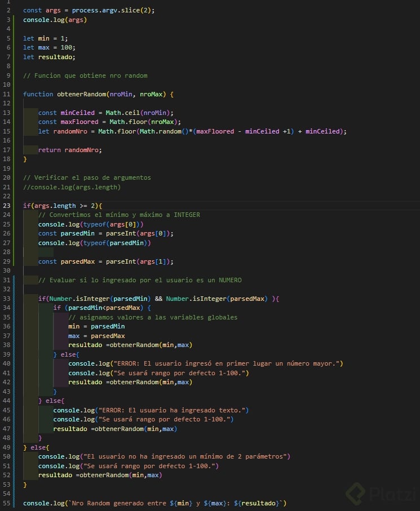The image size is (420, 511).
Task: Click '} else{' on line 39
Action: point(66,354)
